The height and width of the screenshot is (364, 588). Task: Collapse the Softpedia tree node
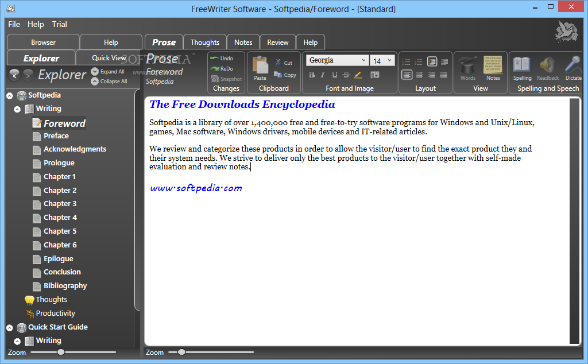[10, 96]
